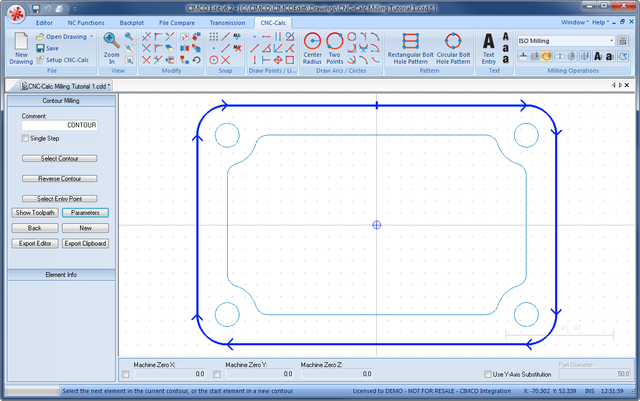Screen dimensions: 640x401
Task: Enable the Machine Zero X checkbox
Action: (125, 374)
